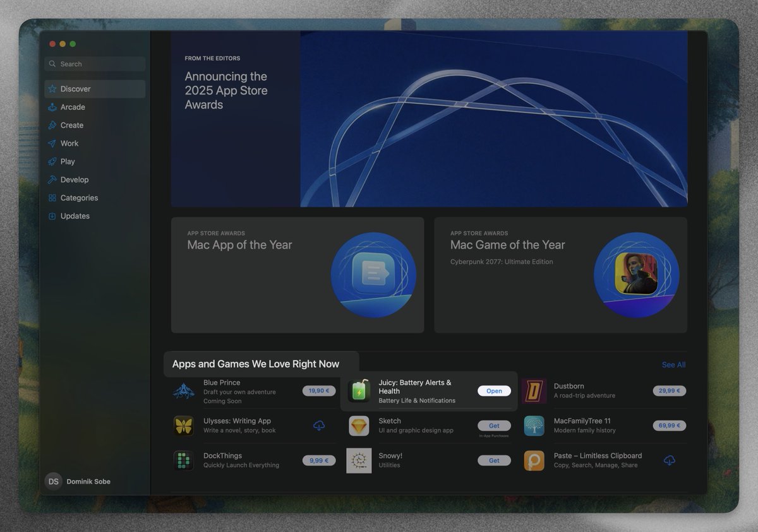Open Juicy: Battery Alerts & Health
758x532 pixels.
pyautogui.click(x=494, y=391)
